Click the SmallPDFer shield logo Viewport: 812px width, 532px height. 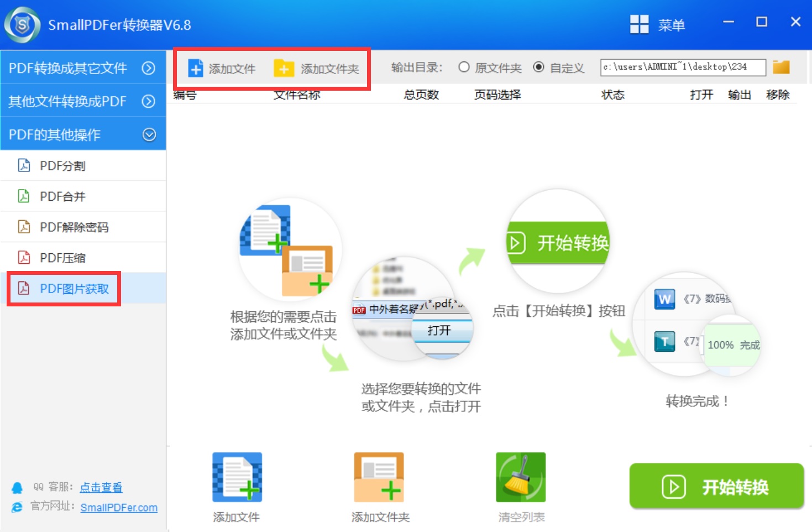[22, 25]
